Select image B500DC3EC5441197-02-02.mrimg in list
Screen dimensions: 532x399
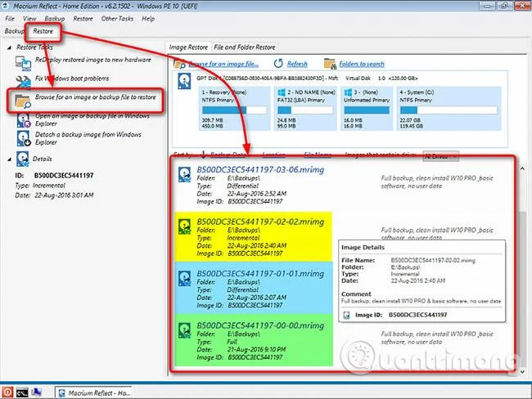[x=260, y=222]
